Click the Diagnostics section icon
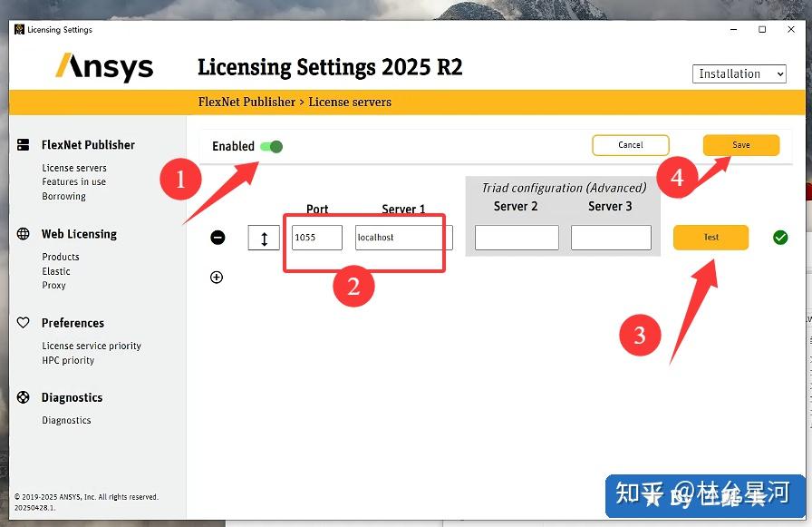The height and width of the screenshot is (527, 812). 21,396
